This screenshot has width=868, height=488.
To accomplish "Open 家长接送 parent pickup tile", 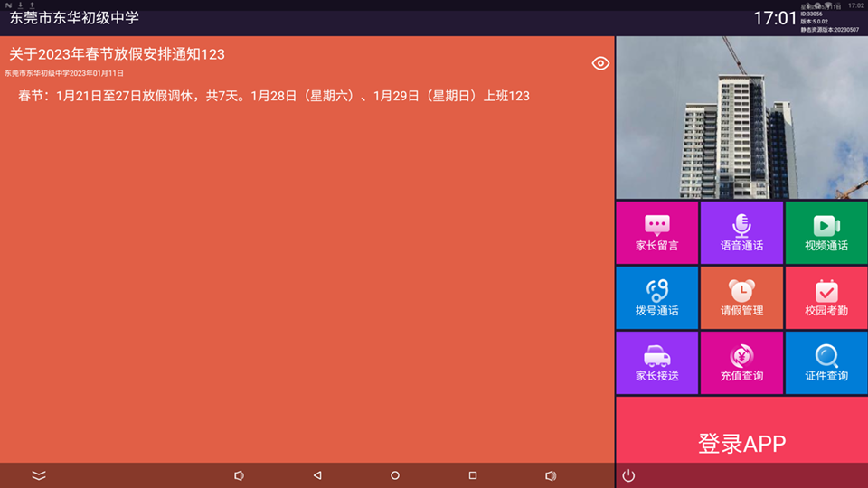I will [656, 362].
